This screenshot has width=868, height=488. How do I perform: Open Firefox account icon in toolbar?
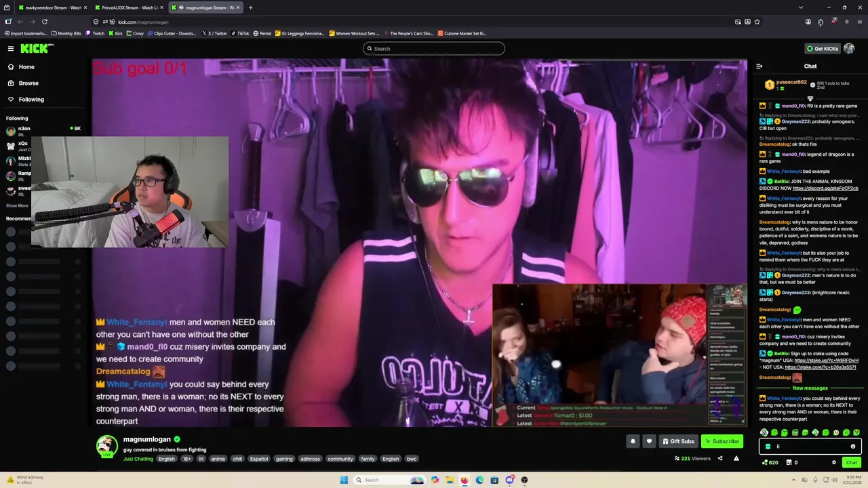point(808,22)
